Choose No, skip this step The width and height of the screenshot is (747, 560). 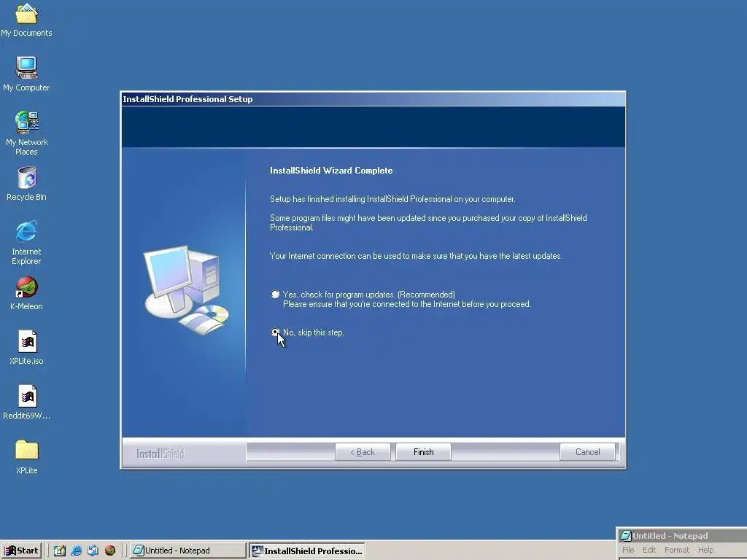tap(275, 332)
